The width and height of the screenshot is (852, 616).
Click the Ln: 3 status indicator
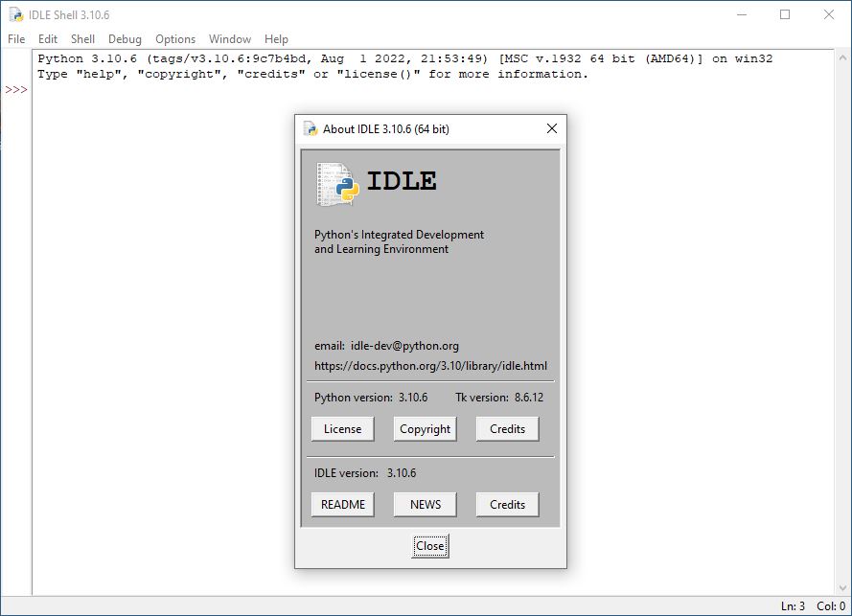click(x=793, y=606)
